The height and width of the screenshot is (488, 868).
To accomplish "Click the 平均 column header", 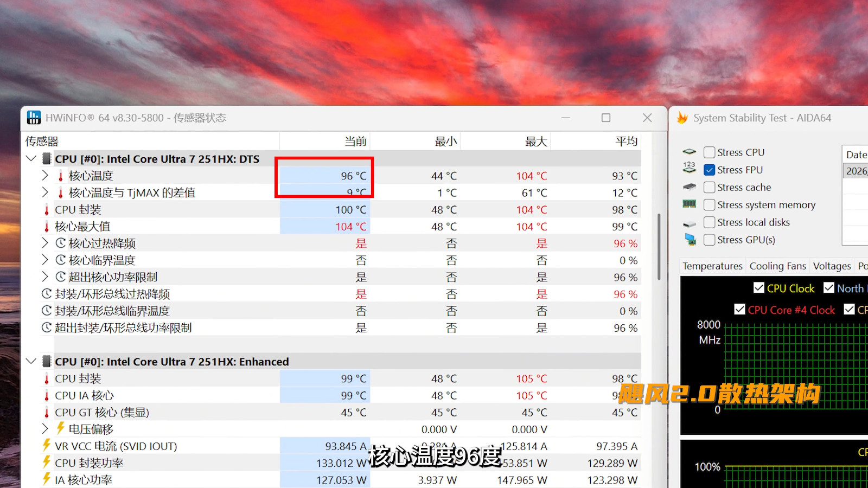I will point(596,142).
